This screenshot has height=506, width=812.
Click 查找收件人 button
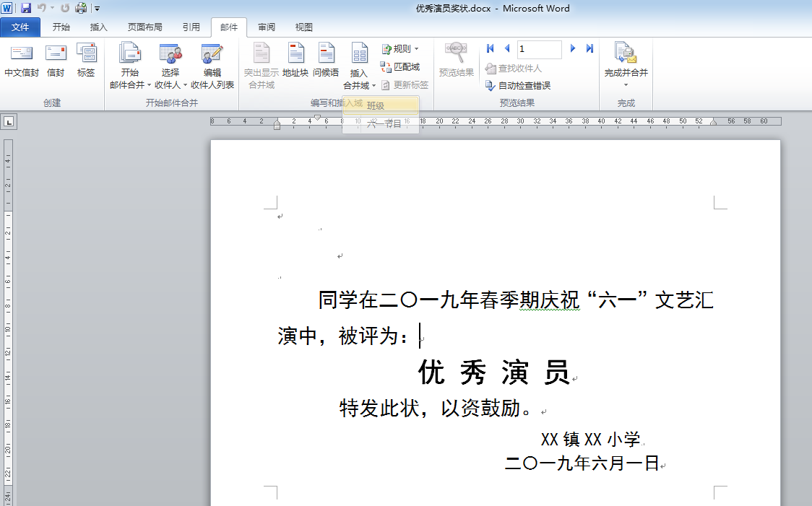click(514, 69)
